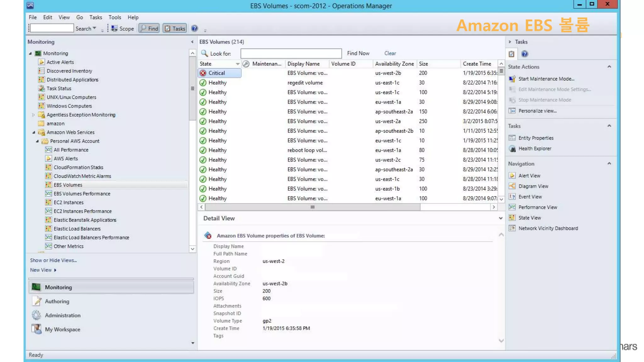Click the Look for search field
The width and height of the screenshot is (644, 362).
coord(291,53)
